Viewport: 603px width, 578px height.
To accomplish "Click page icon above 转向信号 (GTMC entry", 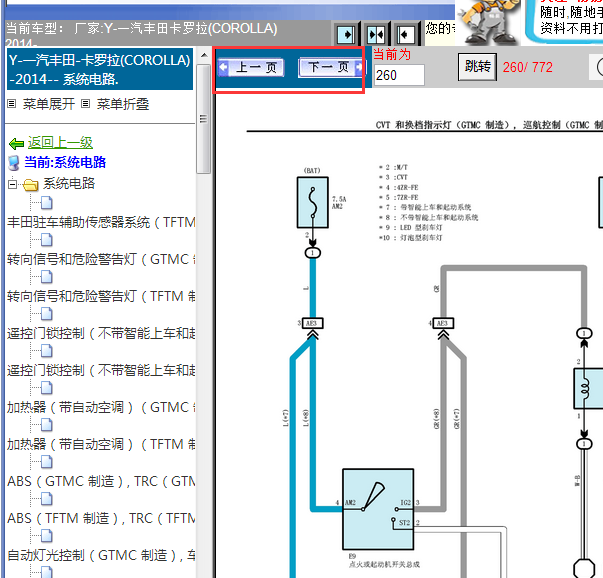I will pos(47,240).
